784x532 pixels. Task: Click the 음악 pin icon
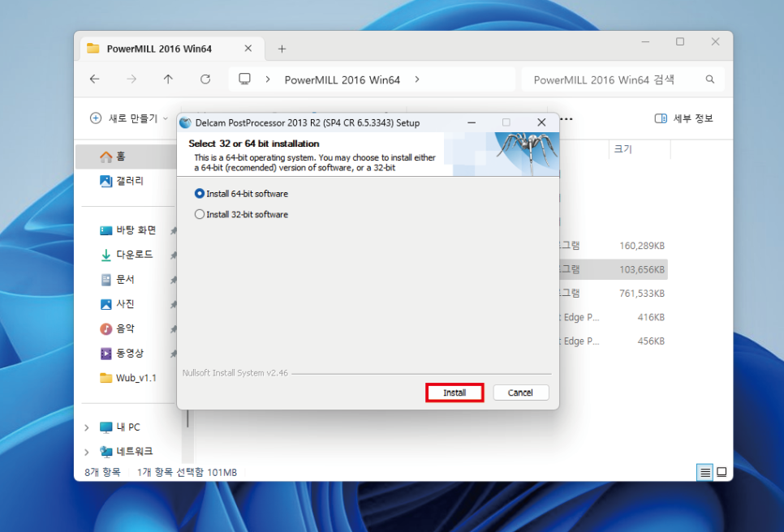click(x=173, y=329)
